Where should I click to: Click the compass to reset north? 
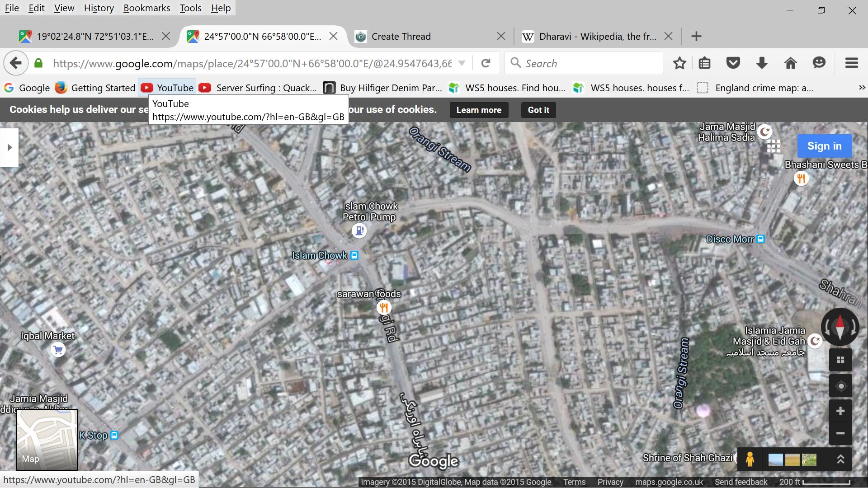coord(840,327)
